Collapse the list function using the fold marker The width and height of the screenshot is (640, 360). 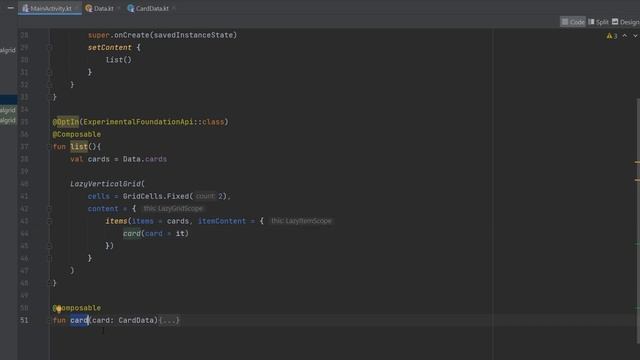point(50,147)
